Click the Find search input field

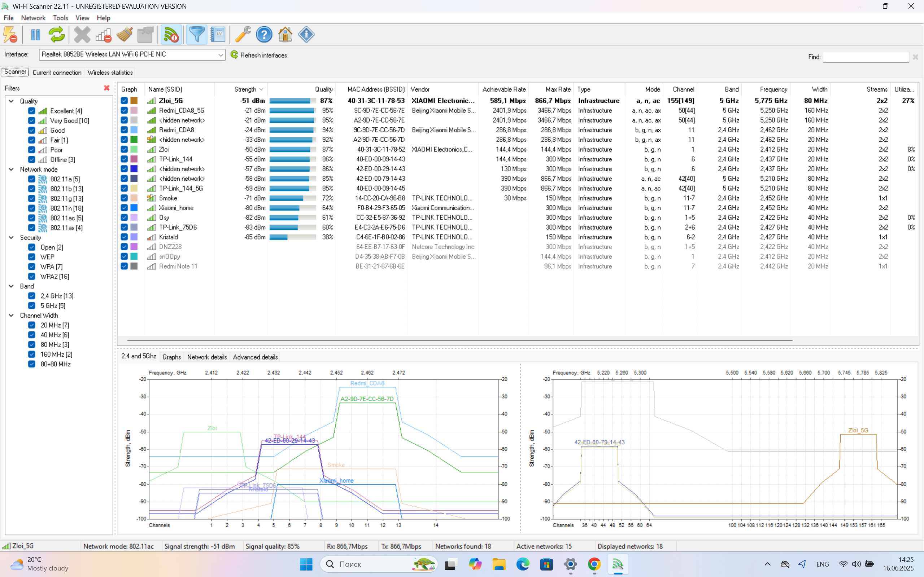point(865,57)
